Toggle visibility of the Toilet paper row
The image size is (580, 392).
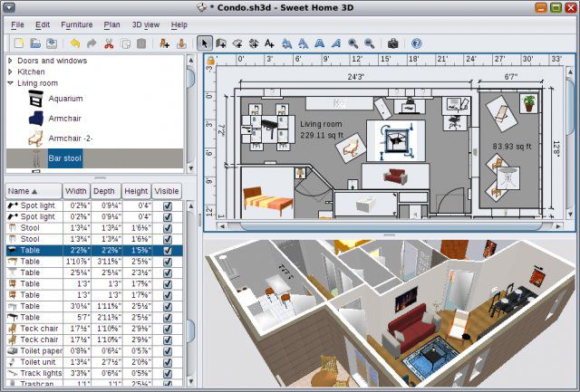tap(167, 350)
